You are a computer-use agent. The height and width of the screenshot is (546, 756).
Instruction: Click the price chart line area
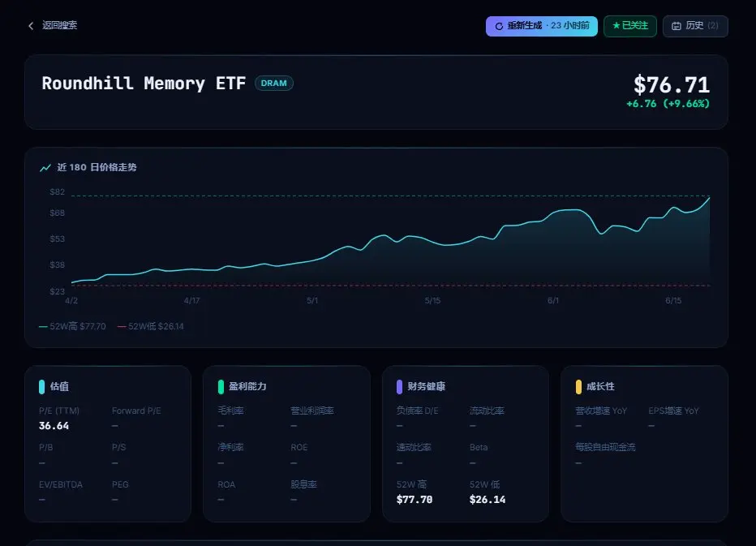click(390, 241)
